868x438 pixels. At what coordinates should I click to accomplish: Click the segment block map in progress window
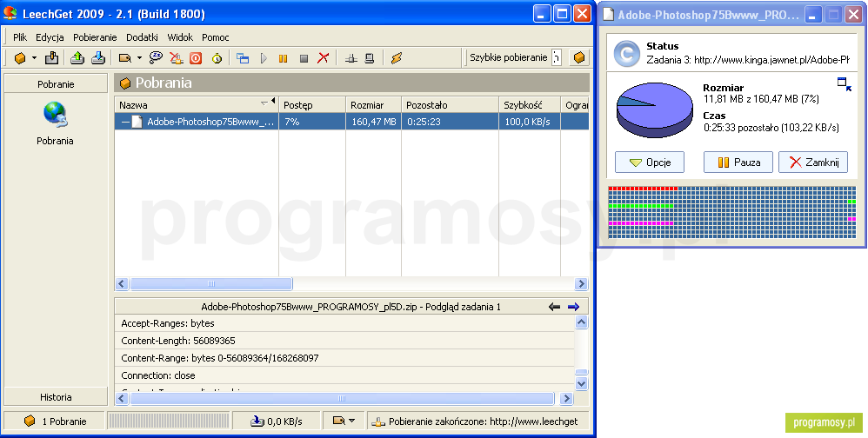[731, 212]
